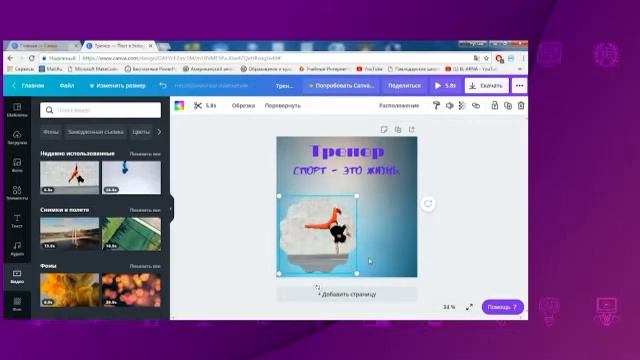Open the Audio sidebar panel
The width and height of the screenshot is (640, 360).
point(17,249)
